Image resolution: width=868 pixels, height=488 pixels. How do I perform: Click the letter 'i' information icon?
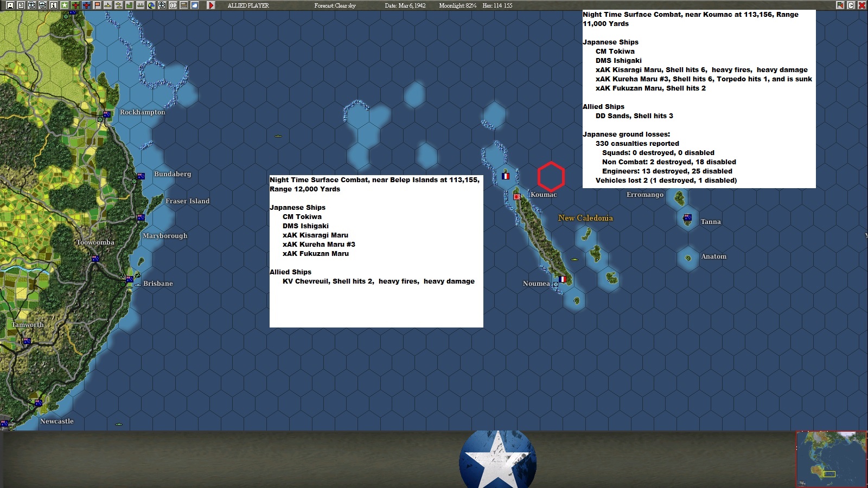(53, 5)
